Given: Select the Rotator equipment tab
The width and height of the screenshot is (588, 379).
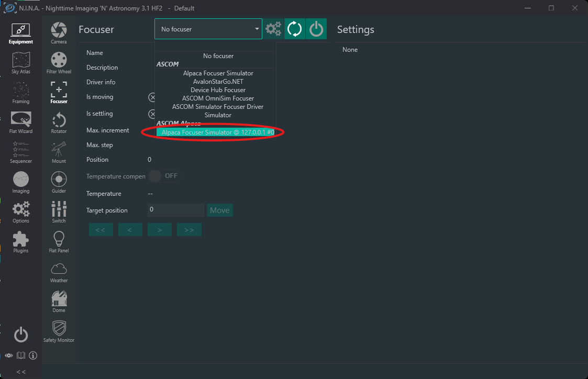Looking at the screenshot, I should coord(59,123).
